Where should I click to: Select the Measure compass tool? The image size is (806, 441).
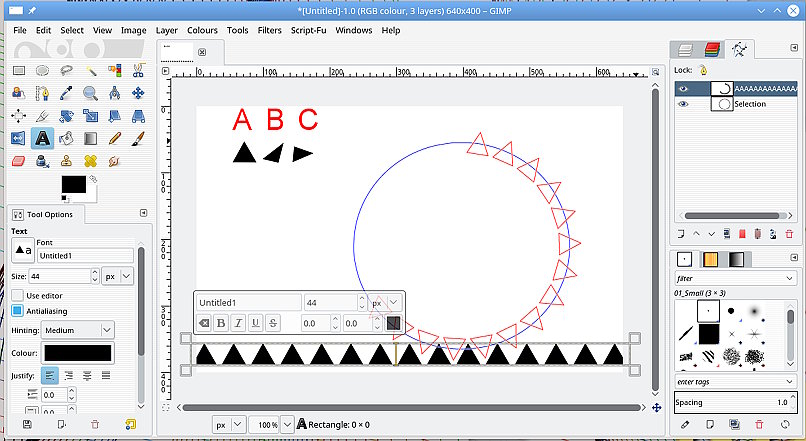(x=115, y=93)
